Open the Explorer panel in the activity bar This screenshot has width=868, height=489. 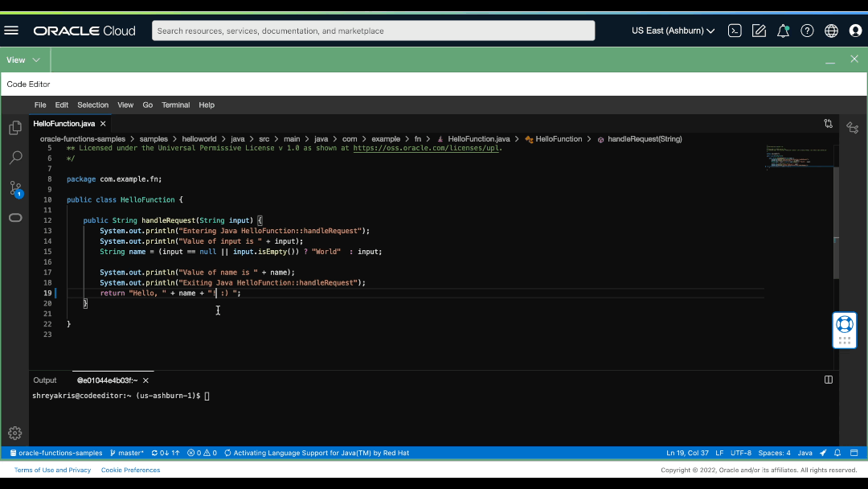14,127
